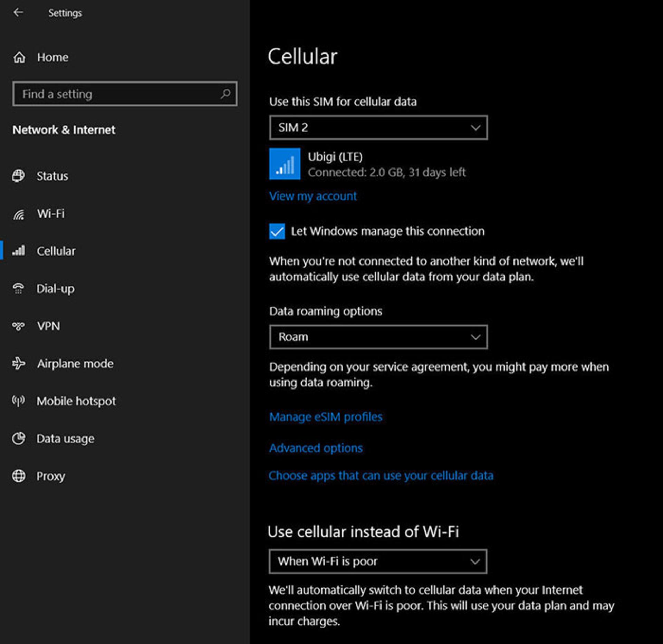
Task: Open Manage eSIM profiles link
Action: [x=326, y=417]
